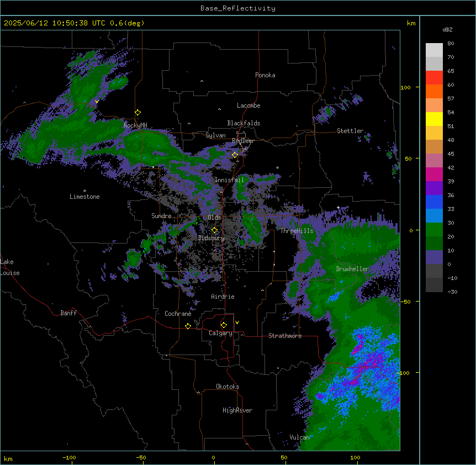Select the red 60-65 dBZ legend swatch
The height and width of the screenshot is (465, 476).
click(x=434, y=77)
